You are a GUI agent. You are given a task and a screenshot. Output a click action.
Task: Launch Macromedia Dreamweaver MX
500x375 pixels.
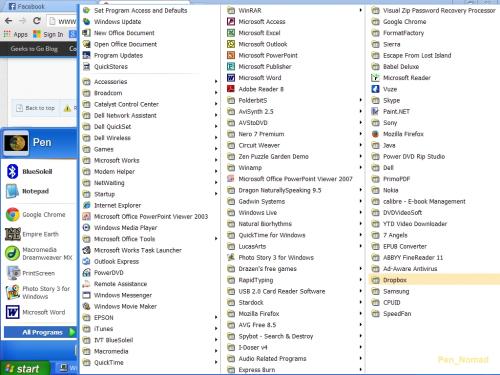click(x=47, y=254)
